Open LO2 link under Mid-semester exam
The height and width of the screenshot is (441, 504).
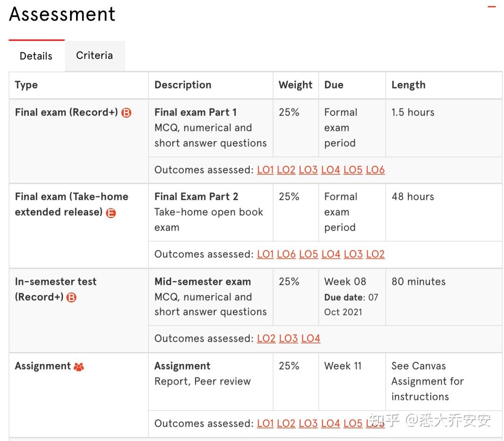click(x=266, y=339)
